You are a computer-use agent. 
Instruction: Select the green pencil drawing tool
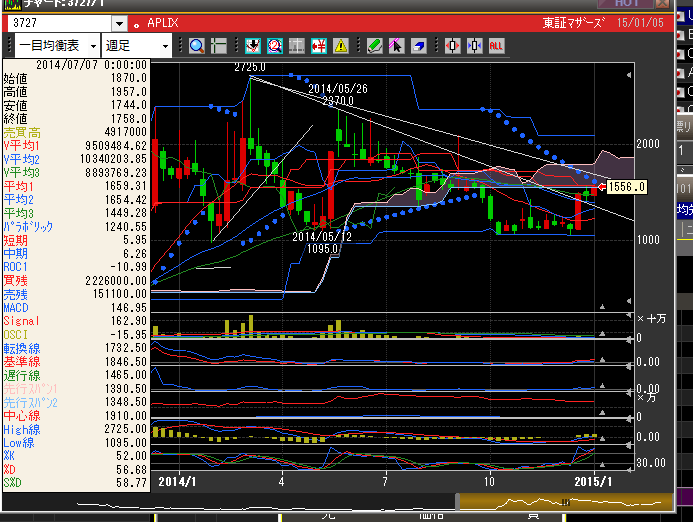click(374, 45)
